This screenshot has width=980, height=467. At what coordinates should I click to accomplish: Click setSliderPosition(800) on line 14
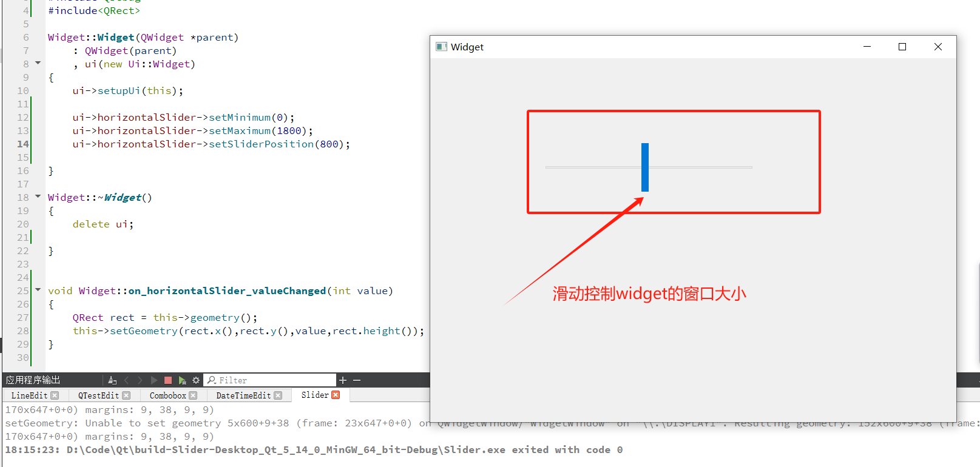pos(280,144)
